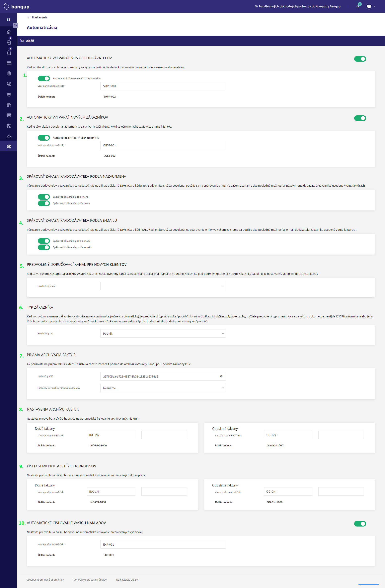Click the supplier pattern field SUPP-001
The width and height of the screenshot is (385, 588).
pos(163,86)
